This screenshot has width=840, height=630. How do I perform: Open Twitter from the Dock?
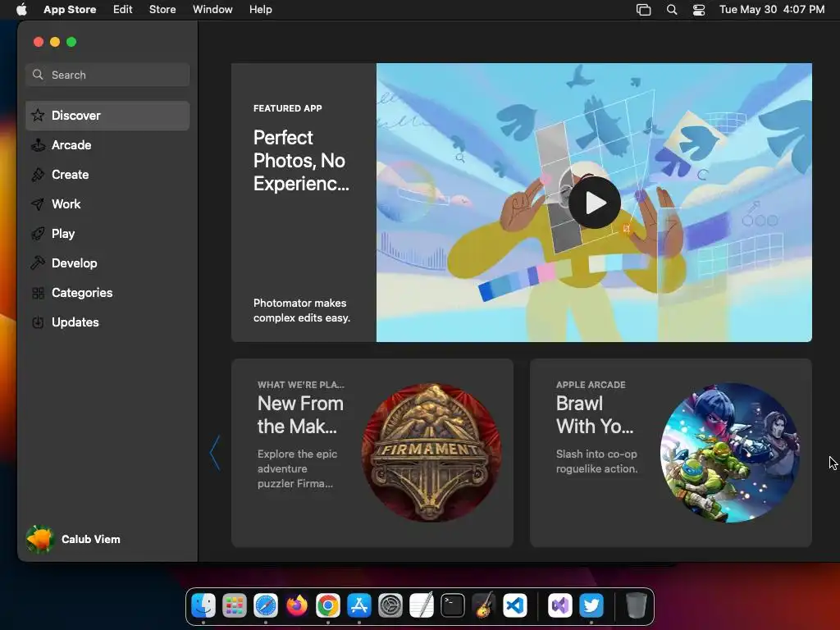coord(591,606)
